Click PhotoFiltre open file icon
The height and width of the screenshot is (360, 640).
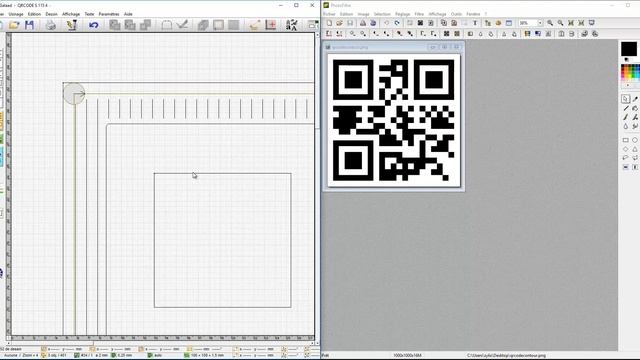point(339,23)
